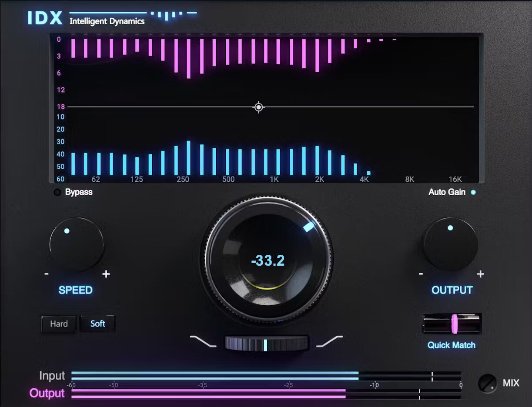Click the pink Output meter label
532x407 pixels.
tap(47, 394)
